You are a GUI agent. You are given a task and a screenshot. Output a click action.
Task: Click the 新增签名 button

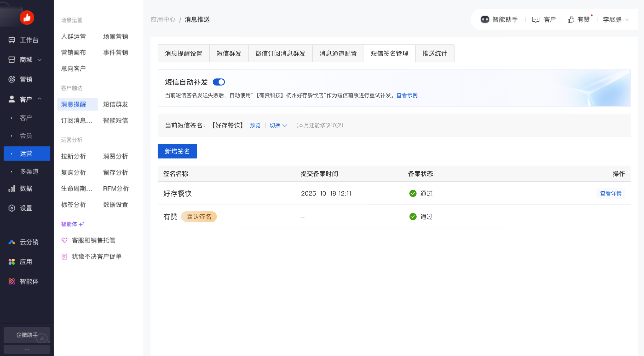coord(177,151)
